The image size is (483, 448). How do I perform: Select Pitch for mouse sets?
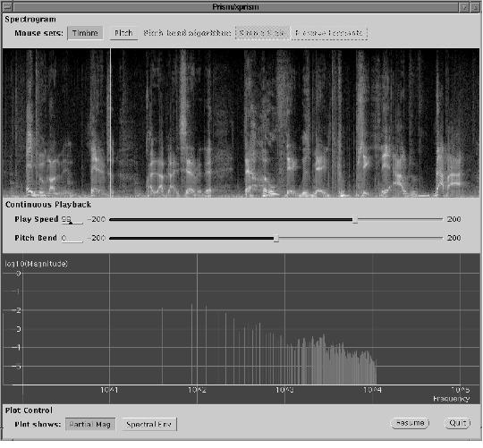pyautogui.click(x=123, y=33)
